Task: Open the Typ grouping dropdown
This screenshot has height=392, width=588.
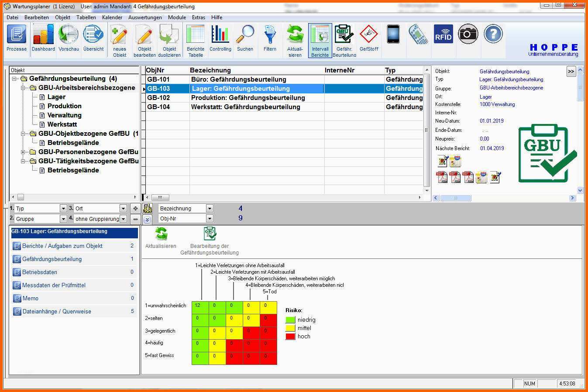Action: click(x=63, y=209)
